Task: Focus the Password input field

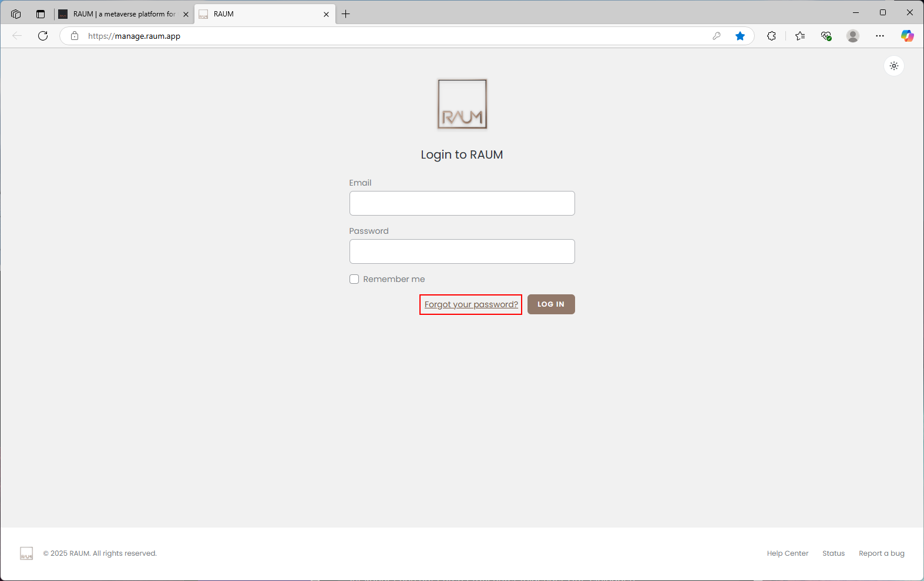Action: click(462, 251)
